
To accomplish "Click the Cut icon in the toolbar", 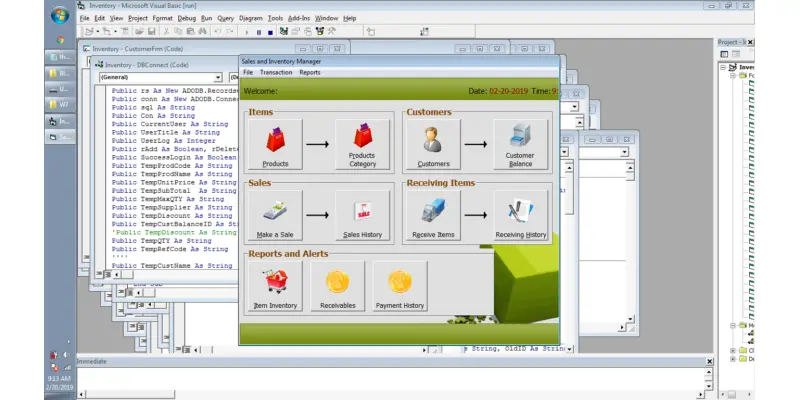I will point(166,32).
